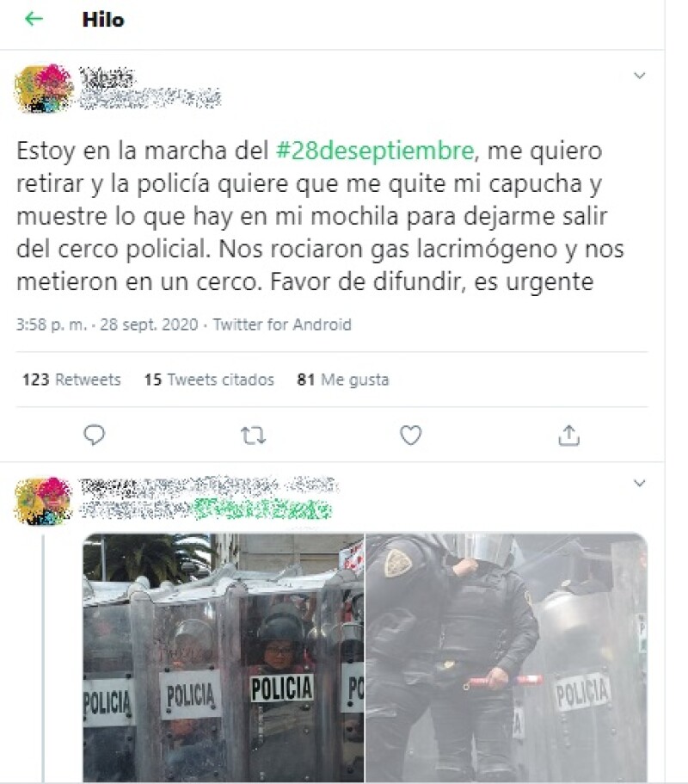Click the Twitter for Android source link

tap(282, 324)
